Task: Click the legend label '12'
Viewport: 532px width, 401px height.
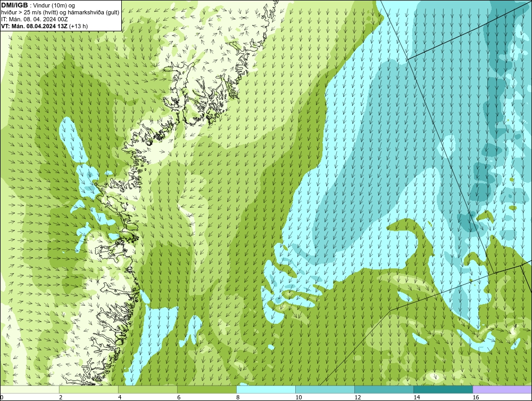Action: tap(358, 397)
